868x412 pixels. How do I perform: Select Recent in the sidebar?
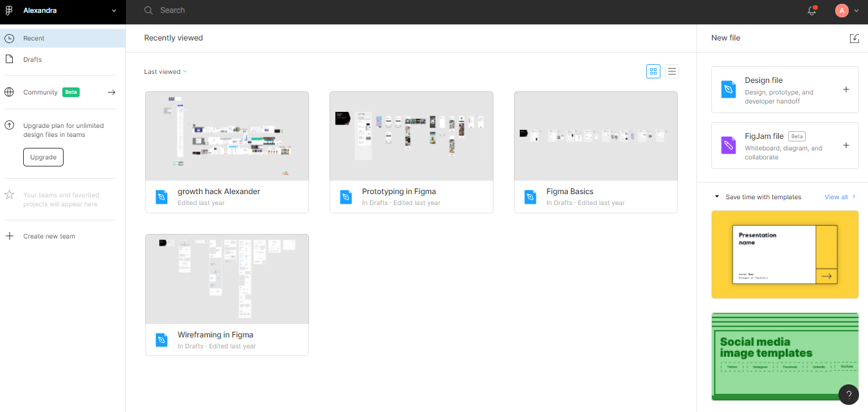click(x=62, y=38)
